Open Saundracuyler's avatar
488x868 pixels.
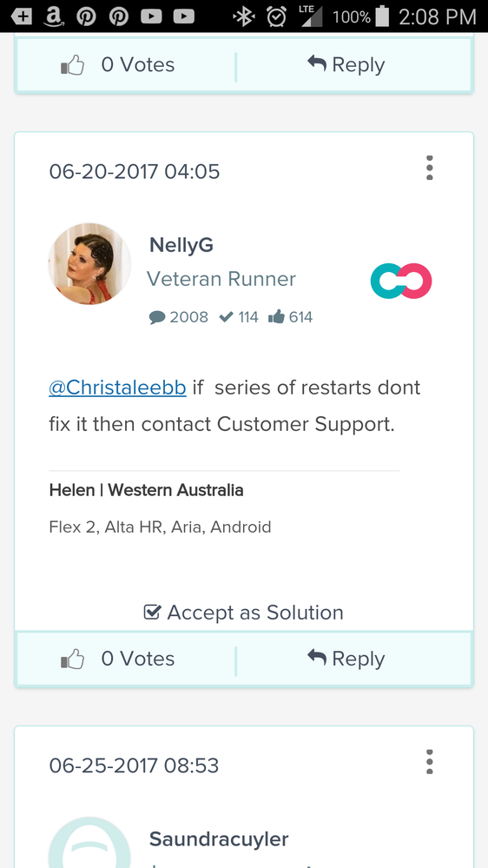[x=89, y=842]
